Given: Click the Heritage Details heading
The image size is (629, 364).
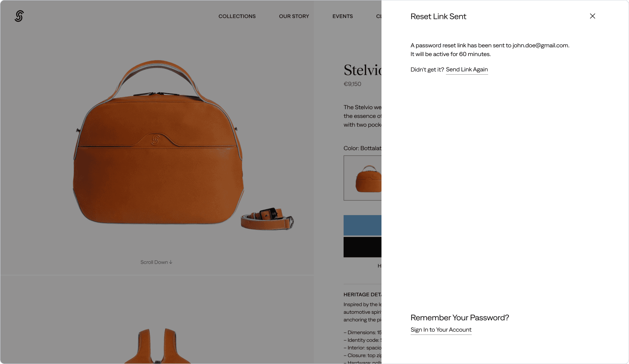Looking at the screenshot, I should pyautogui.click(x=363, y=294).
